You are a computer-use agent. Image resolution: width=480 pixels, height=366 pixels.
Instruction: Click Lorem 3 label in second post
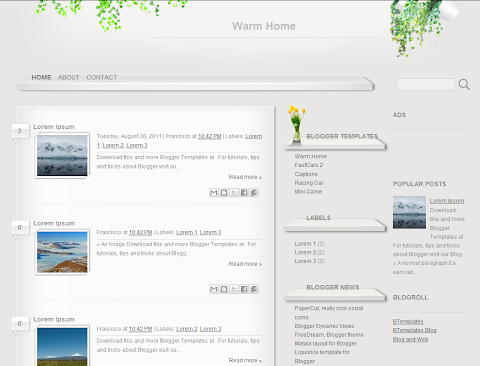pos(210,232)
